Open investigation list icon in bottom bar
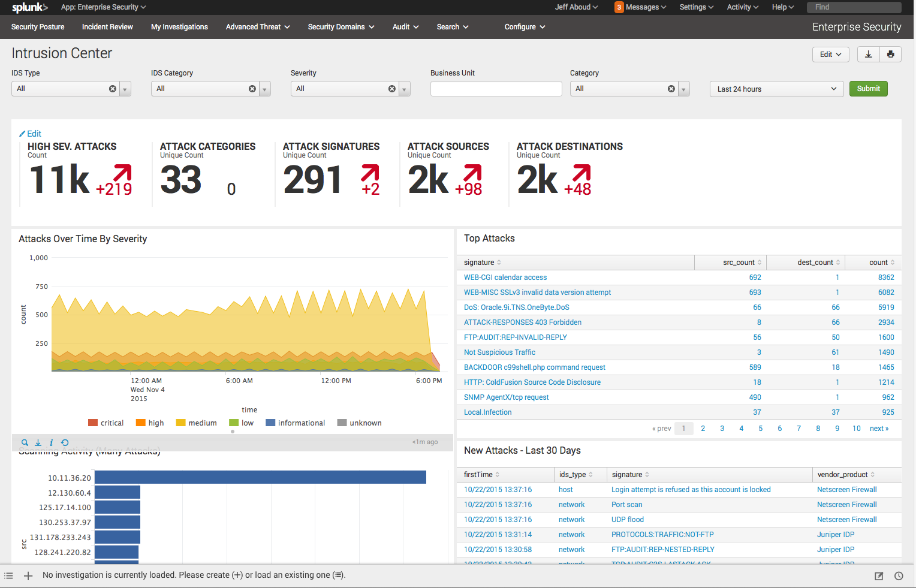 coord(8,575)
